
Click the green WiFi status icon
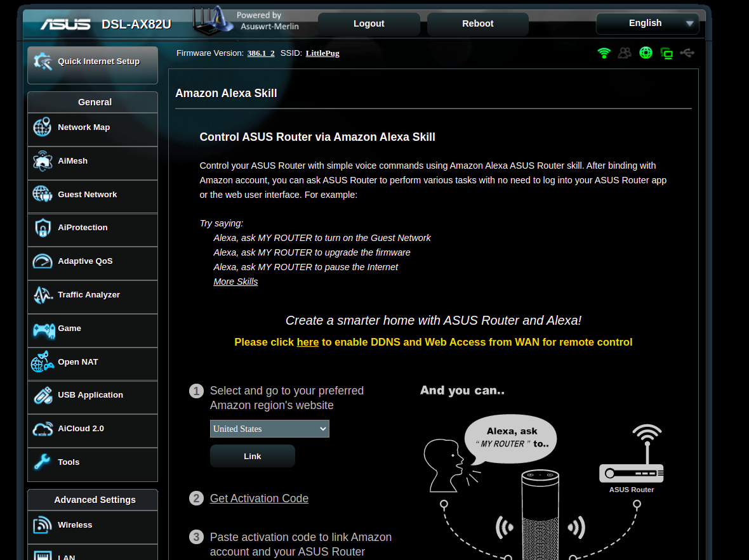coord(604,53)
